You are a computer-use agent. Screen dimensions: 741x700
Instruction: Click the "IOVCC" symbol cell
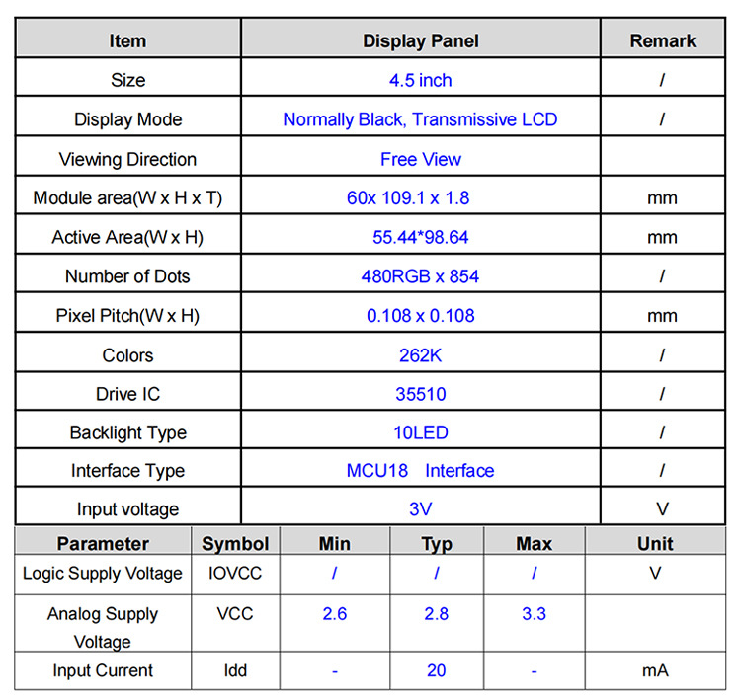235,573
